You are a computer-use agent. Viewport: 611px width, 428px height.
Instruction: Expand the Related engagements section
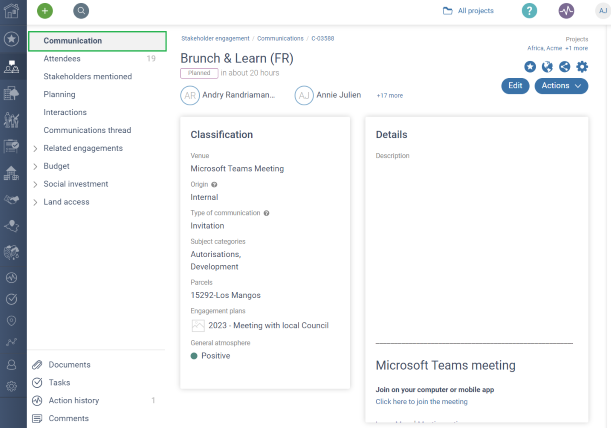click(x=36, y=149)
